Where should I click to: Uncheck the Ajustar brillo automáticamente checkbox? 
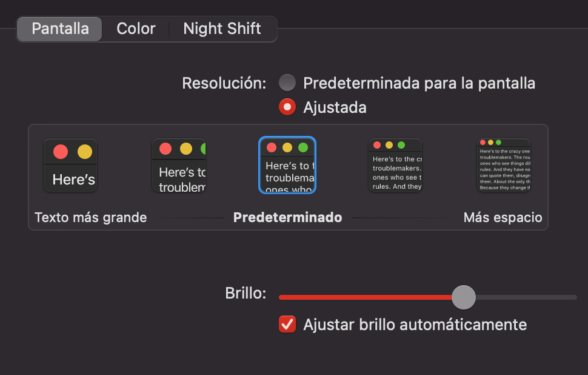(x=287, y=324)
